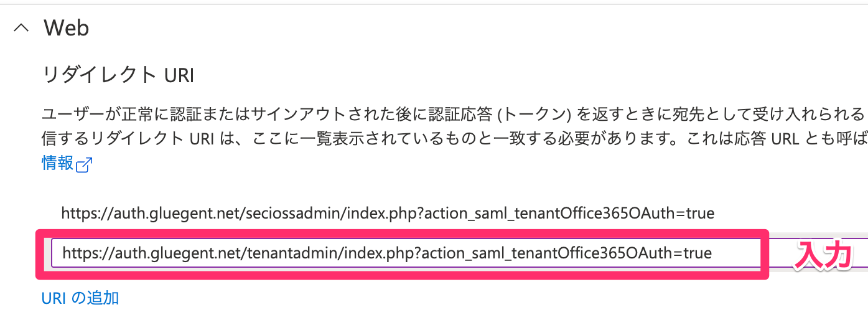Focus the highlighted redirect URI input field
868x335 pixels.
pyautogui.click(x=404, y=253)
